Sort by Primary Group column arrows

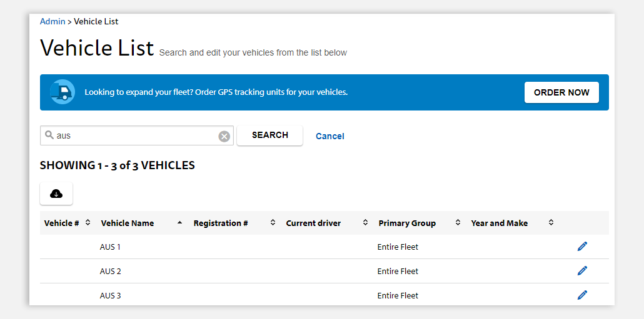pos(458,222)
